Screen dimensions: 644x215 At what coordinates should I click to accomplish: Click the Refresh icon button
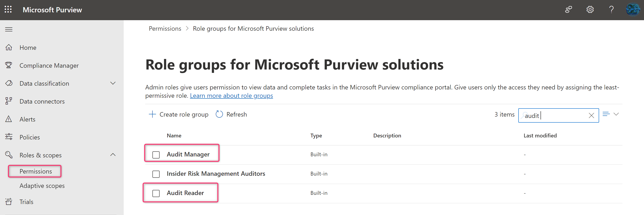tap(219, 114)
